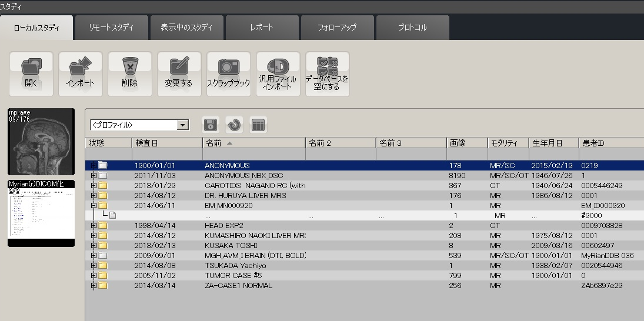
Task: Click the floppy disk save profile icon
Action: coord(211,125)
